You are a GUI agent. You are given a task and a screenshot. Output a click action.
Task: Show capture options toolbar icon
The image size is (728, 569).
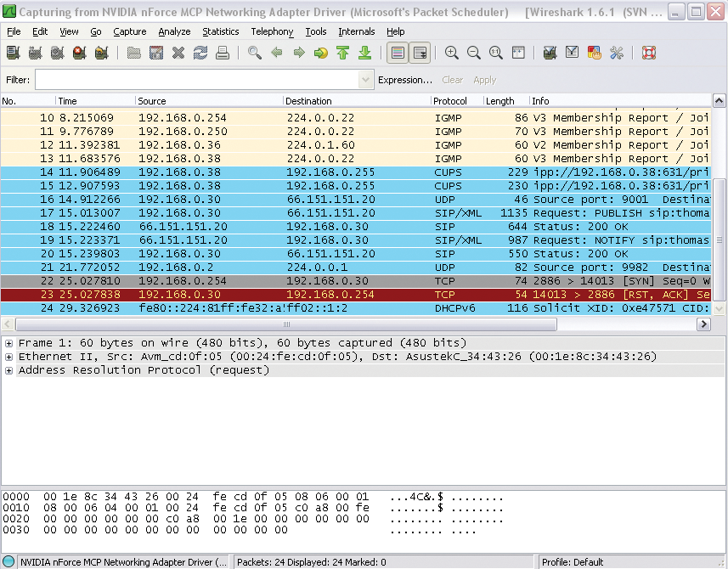(36, 53)
